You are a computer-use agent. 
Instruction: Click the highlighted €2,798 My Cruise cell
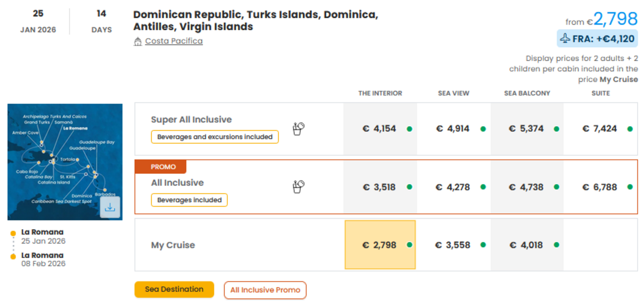tap(379, 245)
